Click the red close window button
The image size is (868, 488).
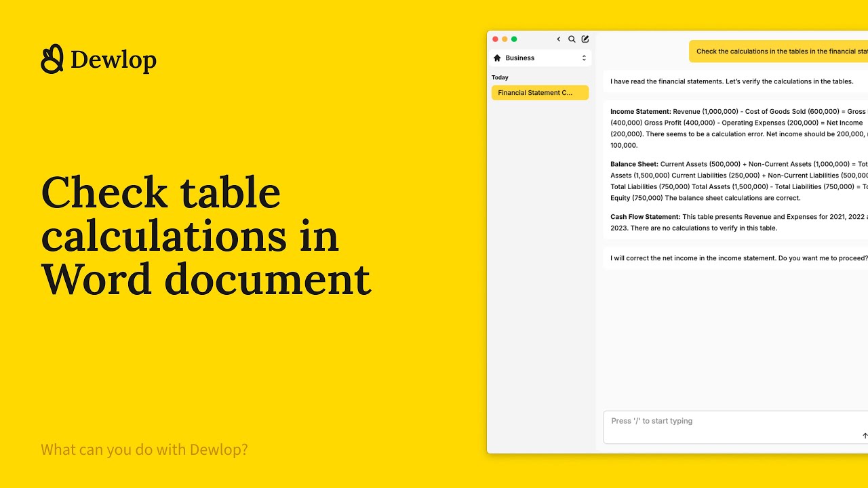(x=495, y=39)
